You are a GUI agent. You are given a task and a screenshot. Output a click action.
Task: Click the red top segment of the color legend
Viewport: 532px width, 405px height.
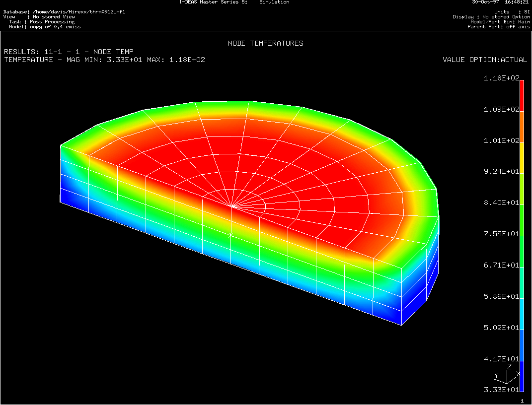pyautogui.click(x=522, y=95)
